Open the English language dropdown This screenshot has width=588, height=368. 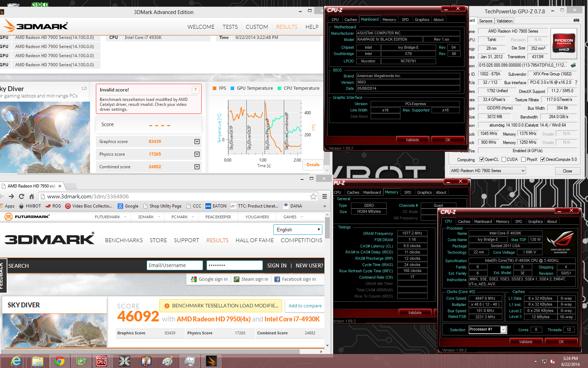pos(298,230)
